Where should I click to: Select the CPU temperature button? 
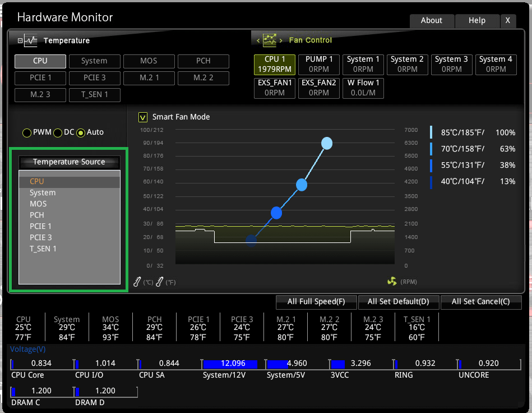point(40,61)
